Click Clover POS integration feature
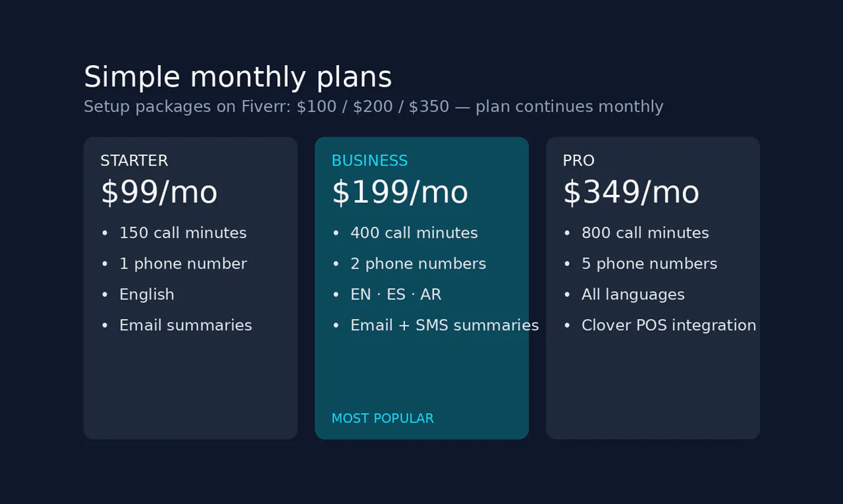Viewport: 843px width, 504px height. coord(668,326)
